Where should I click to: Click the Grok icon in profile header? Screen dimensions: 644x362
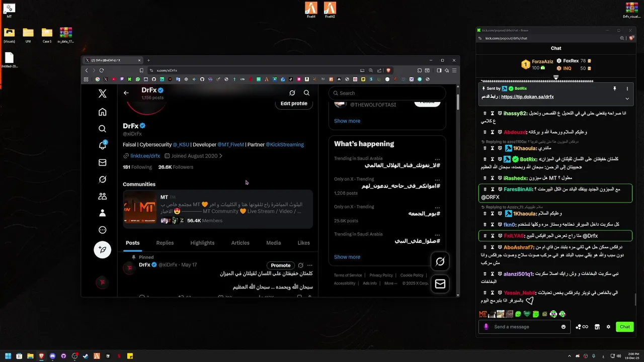pyautogui.click(x=292, y=93)
